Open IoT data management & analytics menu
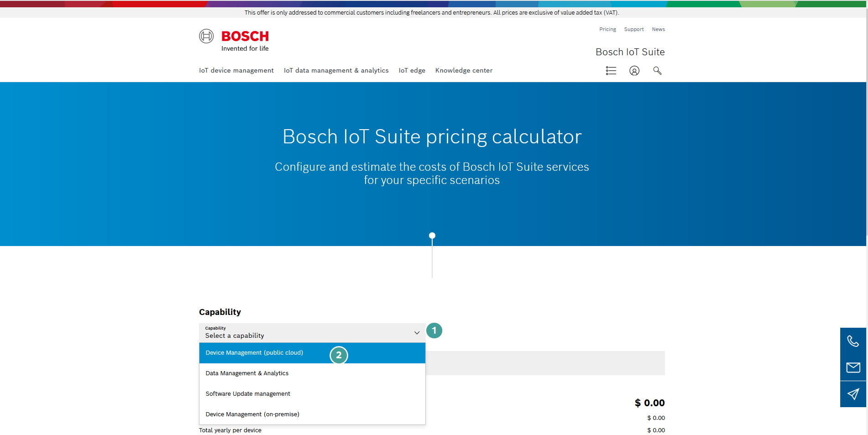Screen dimensions: 868x435 (336, 70)
